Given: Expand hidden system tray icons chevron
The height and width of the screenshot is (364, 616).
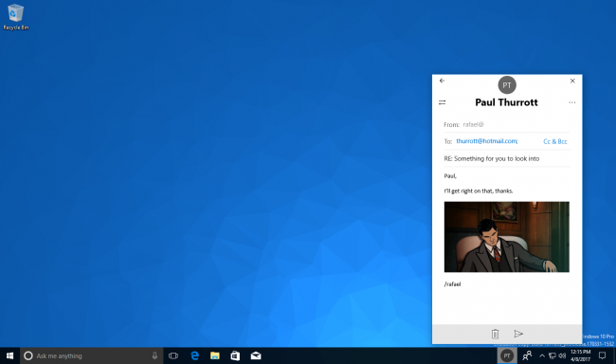Looking at the screenshot, I should [x=542, y=355].
